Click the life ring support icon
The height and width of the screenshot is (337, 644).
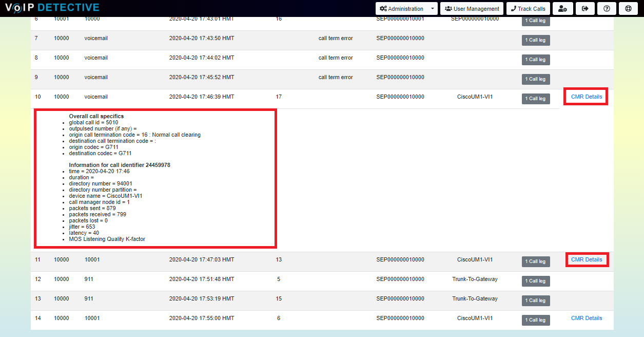(628, 9)
